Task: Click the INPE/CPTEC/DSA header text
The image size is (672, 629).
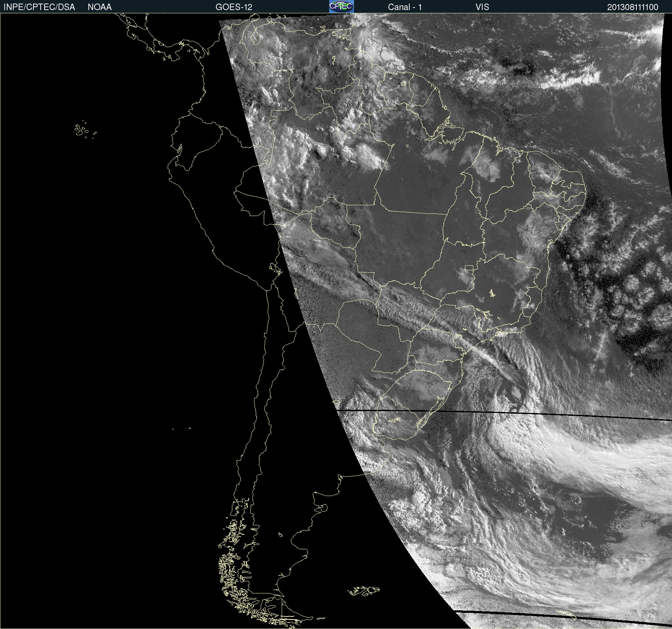Action: pos(39,7)
